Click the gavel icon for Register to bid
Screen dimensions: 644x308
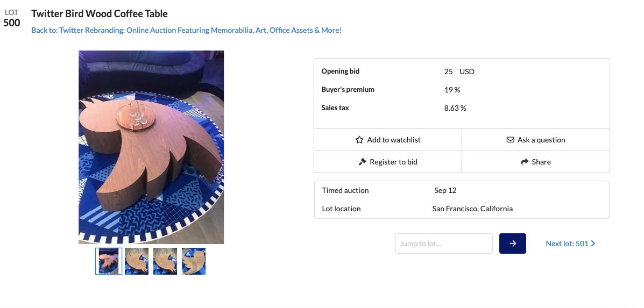[x=362, y=162]
